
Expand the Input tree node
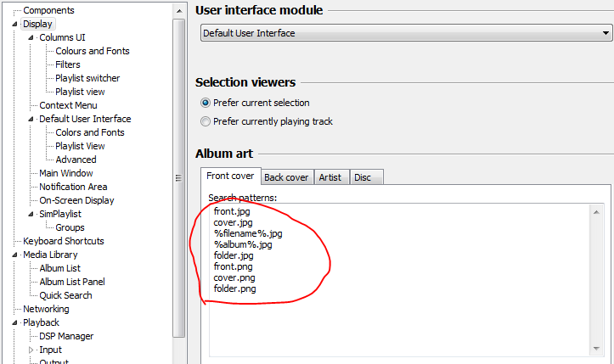(x=32, y=350)
